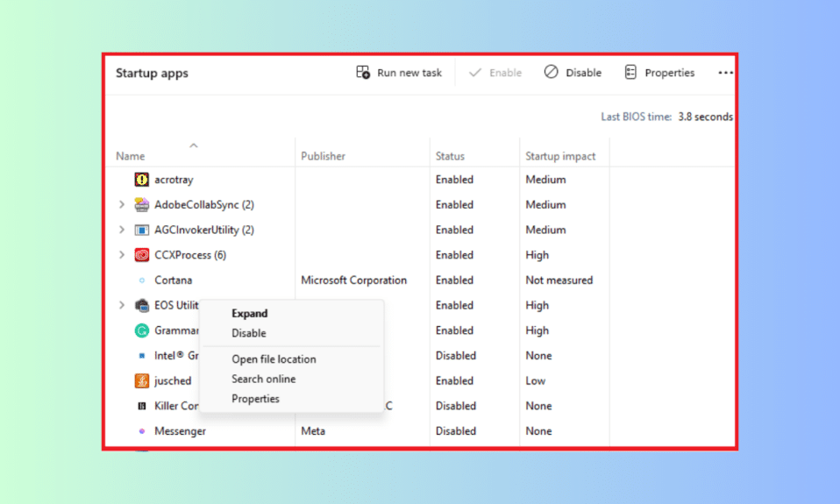Click the Last BIOS time value
The height and width of the screenshot is (504, 840).
point(705,117)
